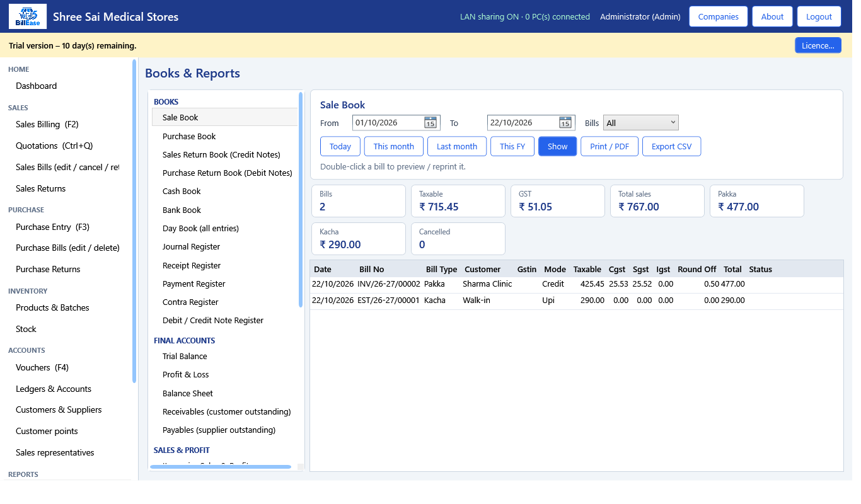Open the To date calendar picker icon

[565, 123]
